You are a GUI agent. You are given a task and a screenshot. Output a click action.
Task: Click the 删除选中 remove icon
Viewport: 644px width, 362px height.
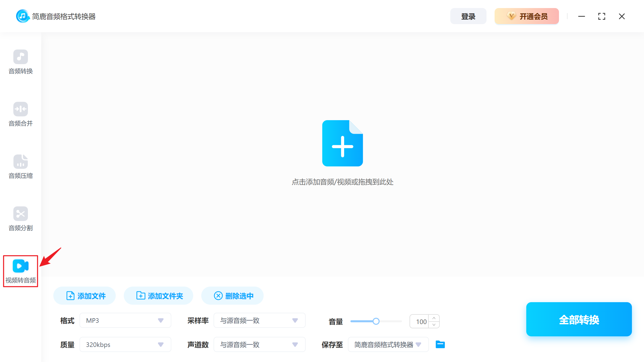point(218,296)
